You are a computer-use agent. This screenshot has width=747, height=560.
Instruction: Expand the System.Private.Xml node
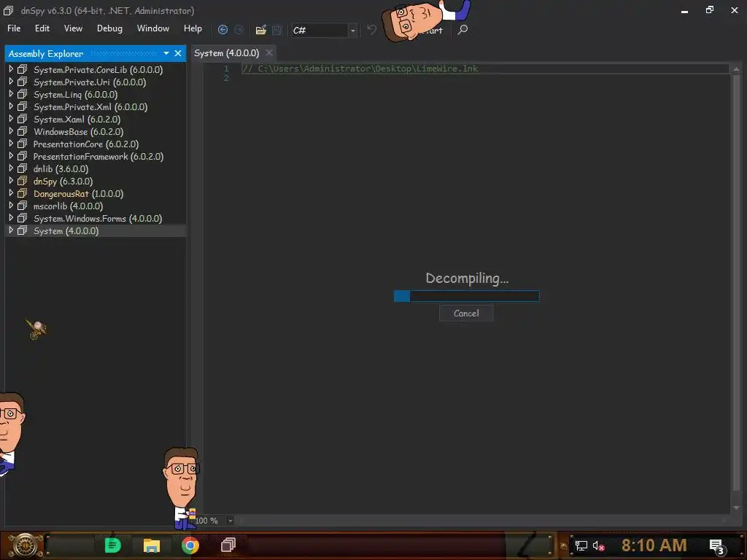click(x=10, y=106)
